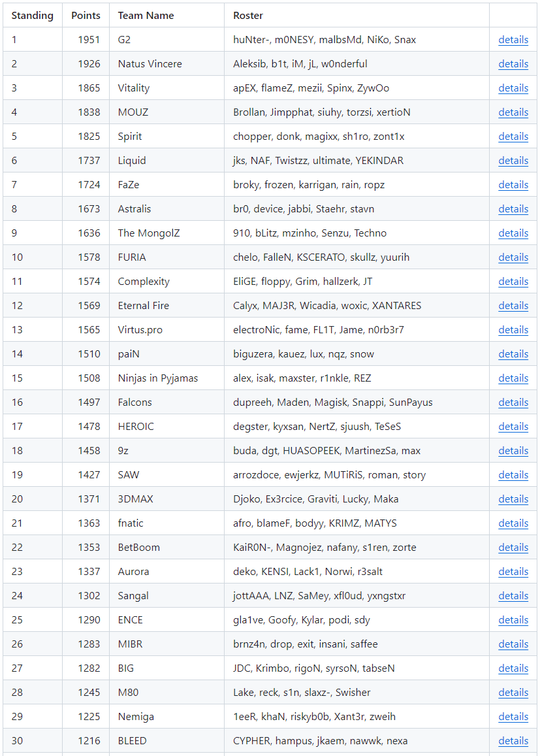
Task: Open details link for ENCE
Action: click(x=513, y=620)
